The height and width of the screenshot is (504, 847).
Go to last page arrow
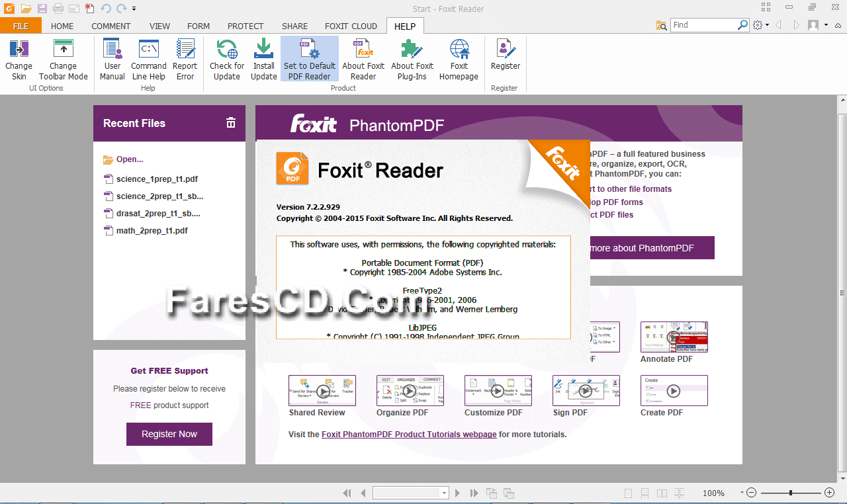[474, 493]
